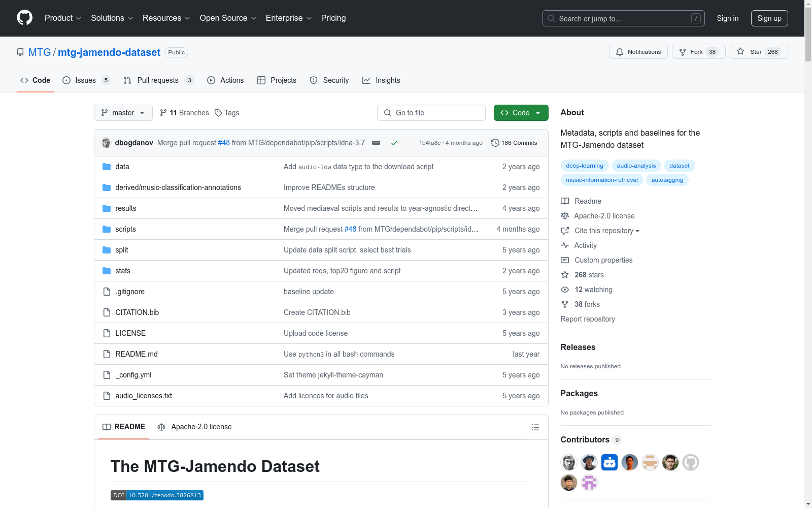812x508 pixels.
Task: Open the Custom properties link
Action: 597,260
